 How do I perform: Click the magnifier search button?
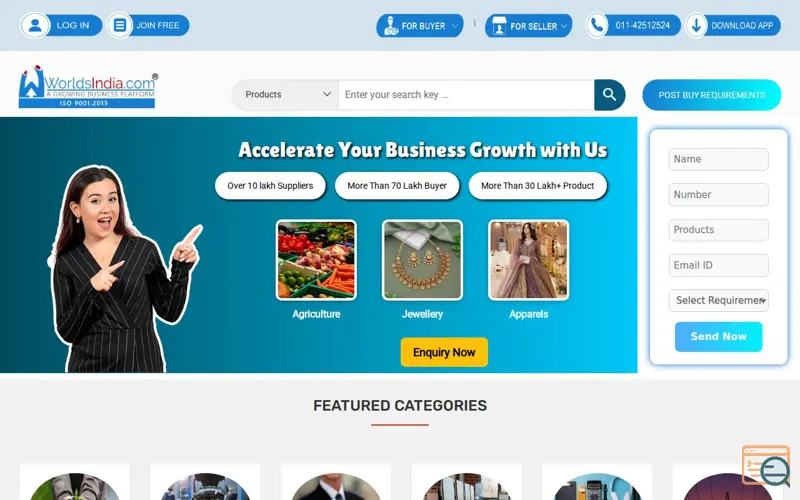[x=609, y=94]
